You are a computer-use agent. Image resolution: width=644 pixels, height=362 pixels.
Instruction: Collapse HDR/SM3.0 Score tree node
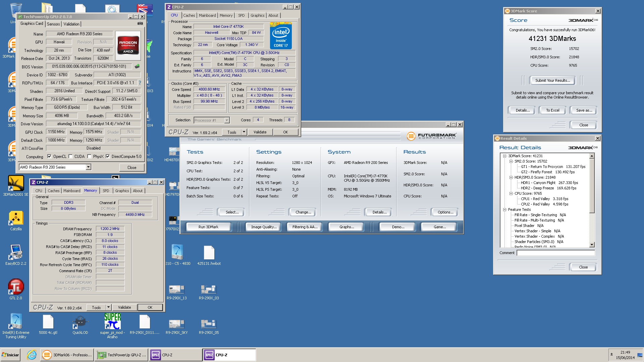coord(511,177)
